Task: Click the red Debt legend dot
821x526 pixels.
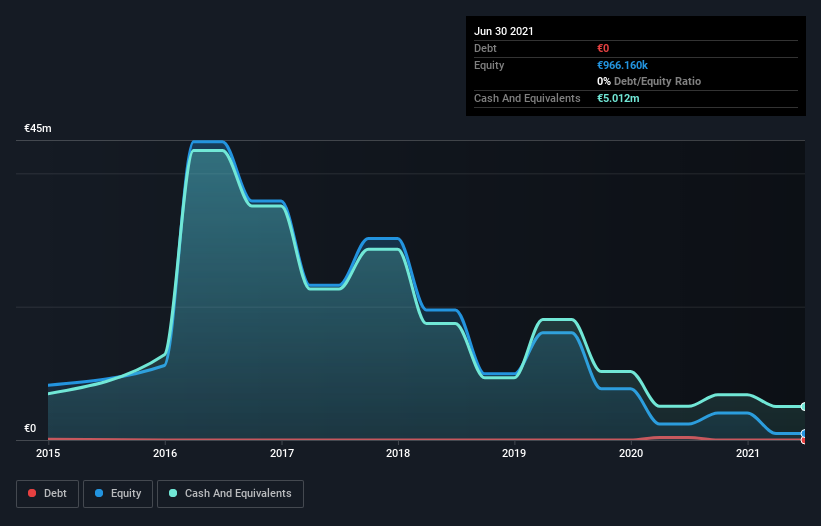Action: click(32, 493)
